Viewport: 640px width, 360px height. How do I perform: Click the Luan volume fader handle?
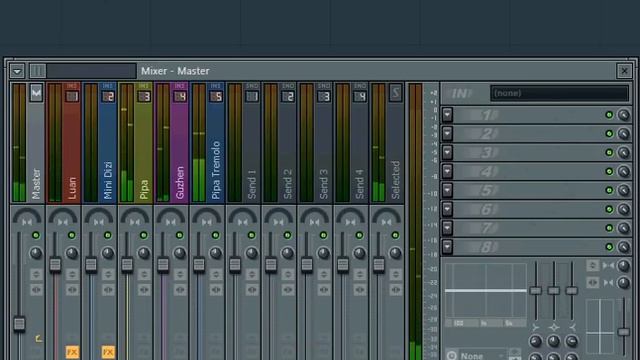coord(55,265)
